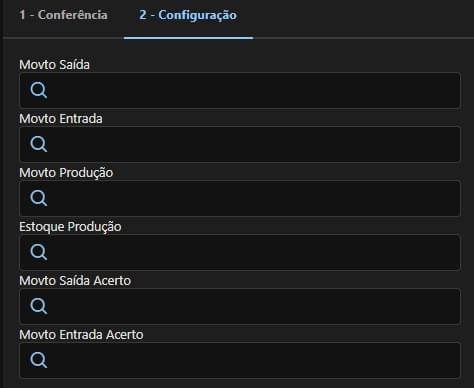Open the search lookup for Movto Saída

coord(39,90)
